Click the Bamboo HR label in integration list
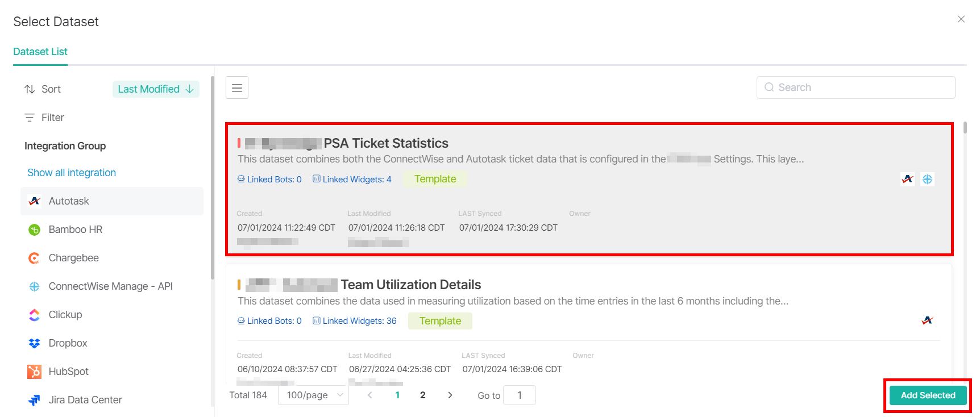980x417 pixels. [x=76, y=230]
